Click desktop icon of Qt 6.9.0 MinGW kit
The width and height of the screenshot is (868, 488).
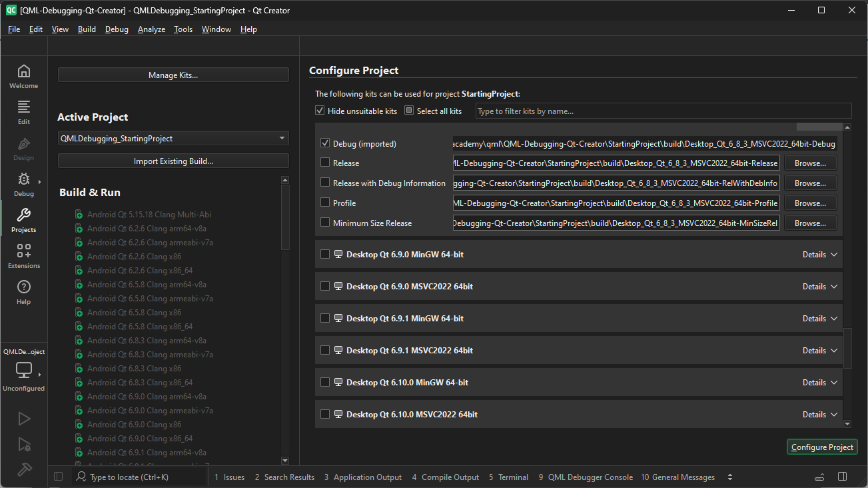[338, 254]
